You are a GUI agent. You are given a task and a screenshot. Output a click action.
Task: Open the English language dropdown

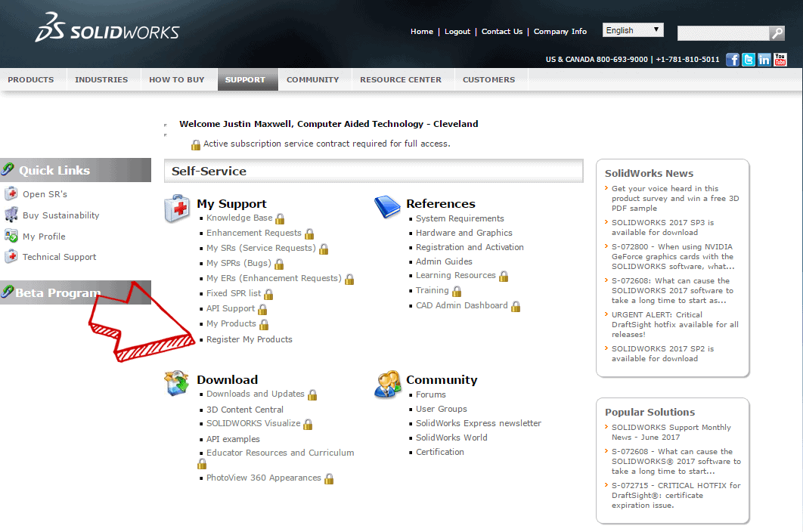pos(633,30)
